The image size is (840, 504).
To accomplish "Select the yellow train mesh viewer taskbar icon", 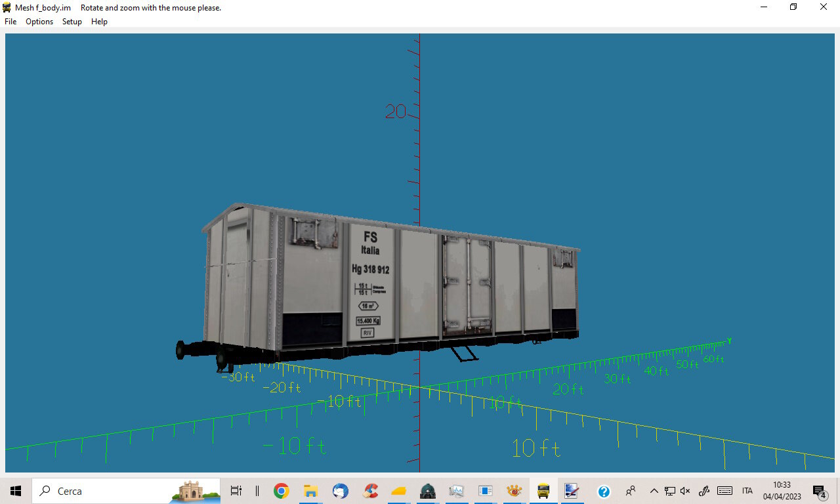I will [x=543, y=491].
